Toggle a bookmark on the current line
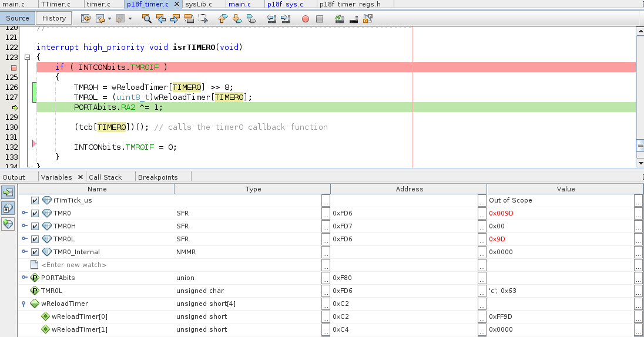 [x=251, y=18]
